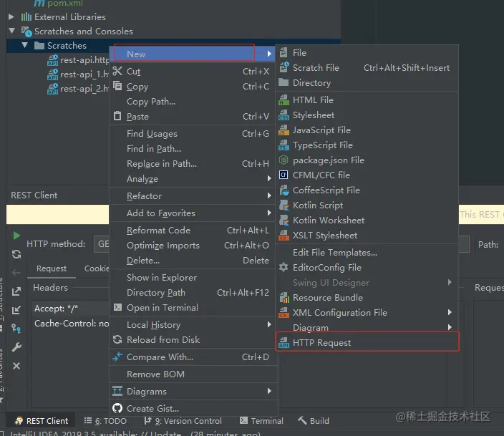Select rest-api_2 file in Scratches
The height and width of the screenshot is (436, 504).
click(x=78, y=89)
